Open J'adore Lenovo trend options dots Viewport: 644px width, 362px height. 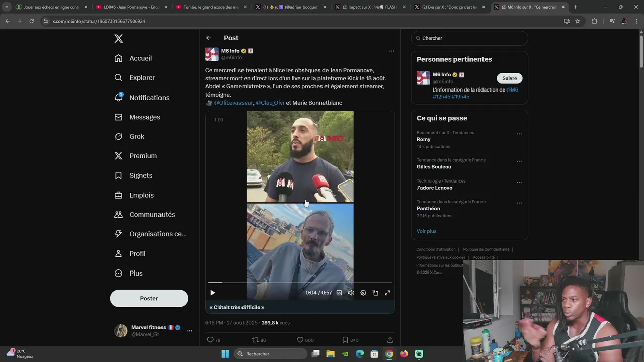click(x=519, y=183)
